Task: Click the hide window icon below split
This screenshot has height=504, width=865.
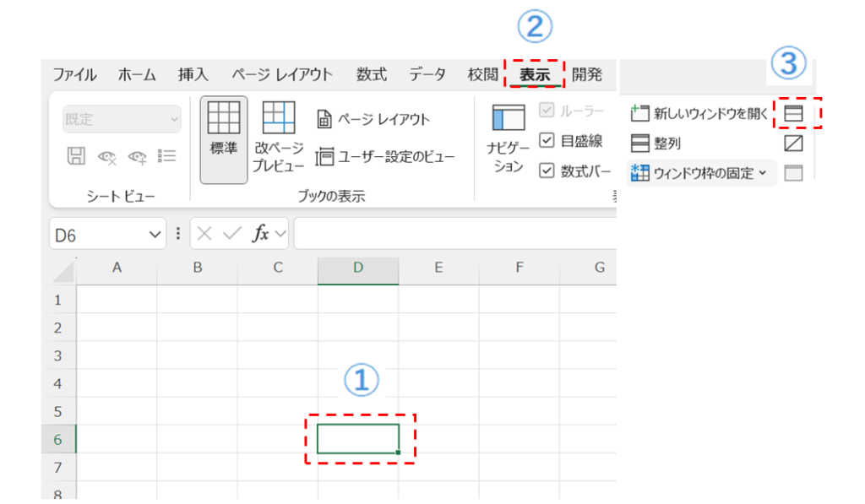Action: click(793, 144)
